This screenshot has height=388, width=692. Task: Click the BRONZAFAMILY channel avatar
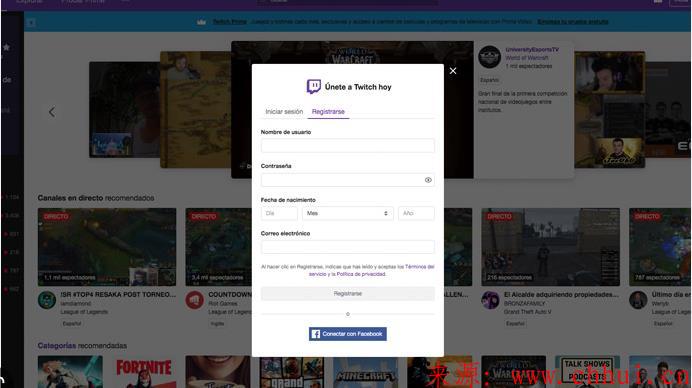coord(490,300)
